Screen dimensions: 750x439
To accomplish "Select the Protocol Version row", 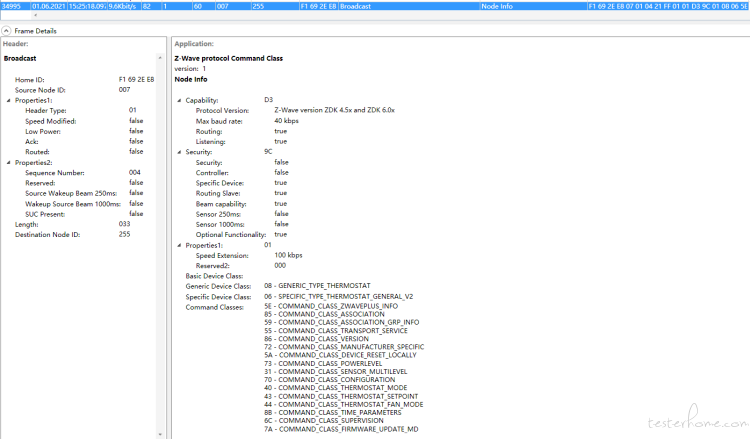I will (x=295, y=110).
